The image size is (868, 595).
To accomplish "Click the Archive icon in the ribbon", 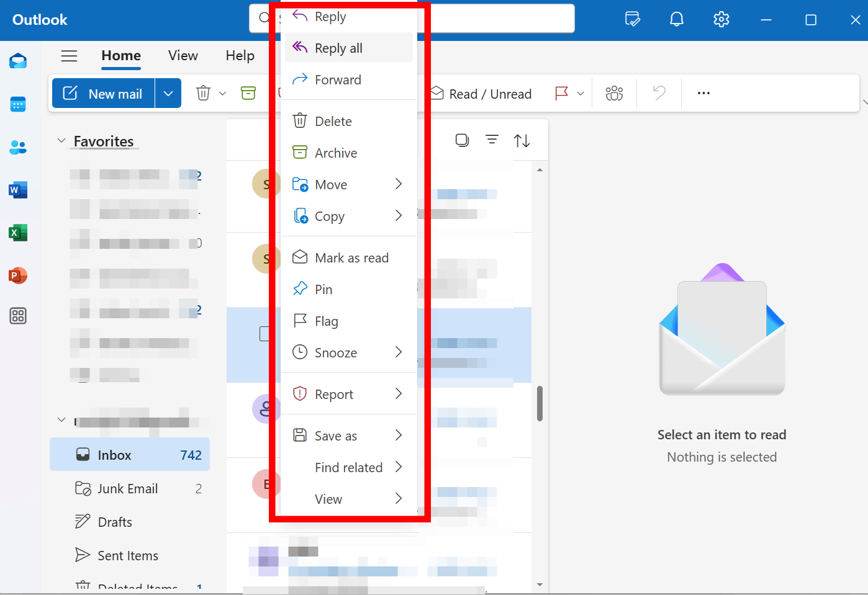I will coord(248,92).
